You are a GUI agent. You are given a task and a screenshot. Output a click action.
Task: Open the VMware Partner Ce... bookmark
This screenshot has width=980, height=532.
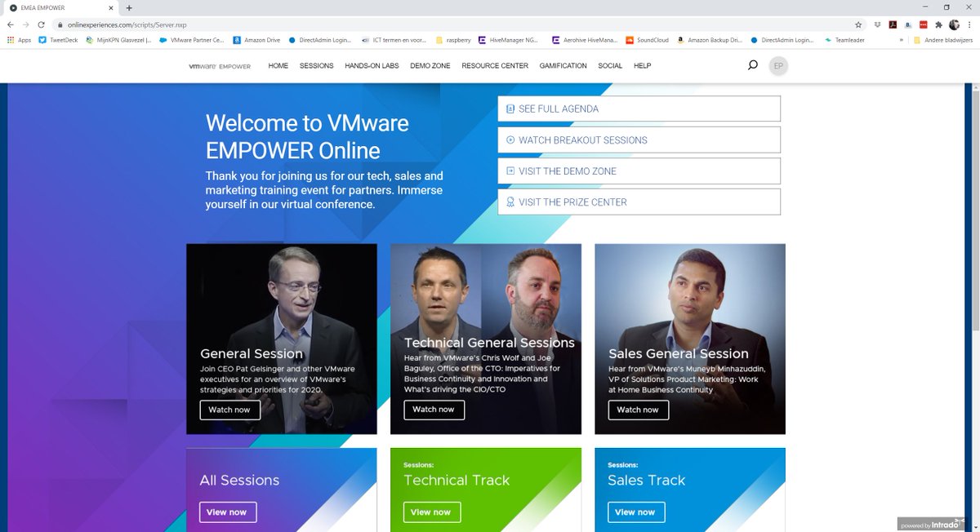click(192, 40)
